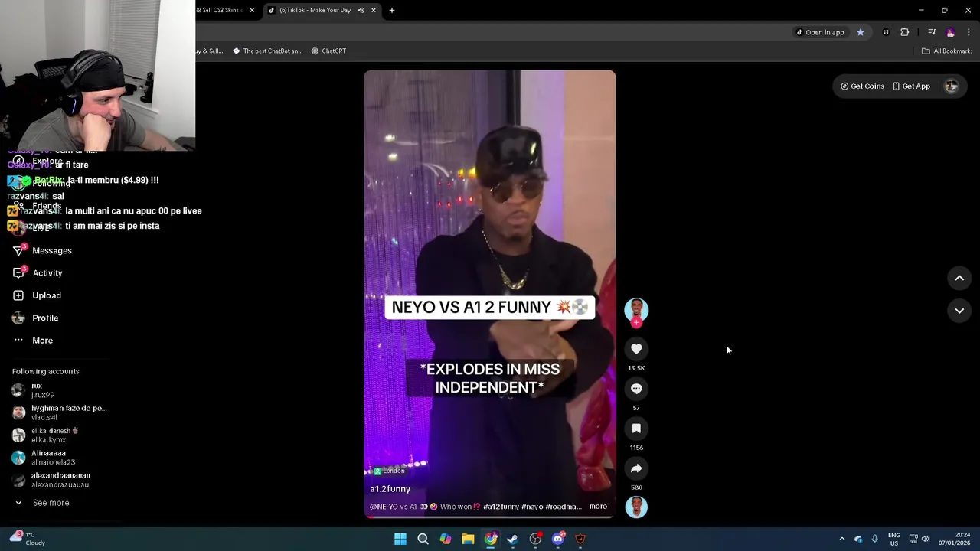Open the Chrome profile avatar
This screenshot has height=551, width=980.
951,32
